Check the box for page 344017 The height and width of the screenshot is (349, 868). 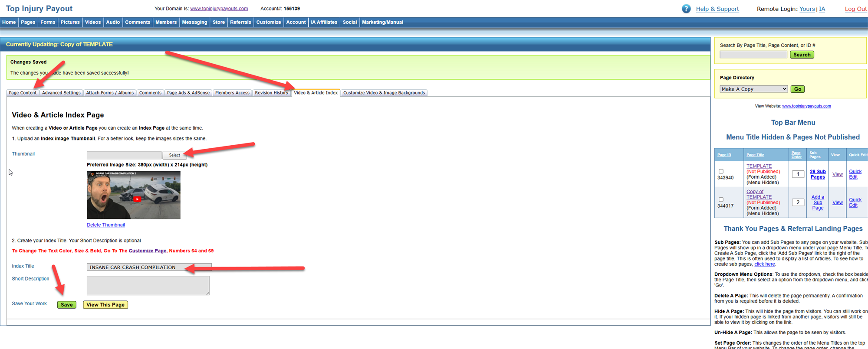[x=721, y=200]
